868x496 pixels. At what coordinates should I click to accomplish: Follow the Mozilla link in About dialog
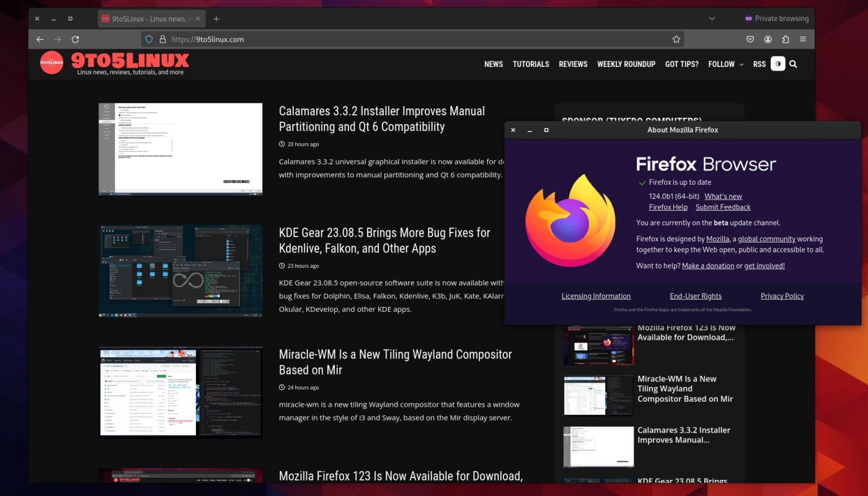[717, 239]
